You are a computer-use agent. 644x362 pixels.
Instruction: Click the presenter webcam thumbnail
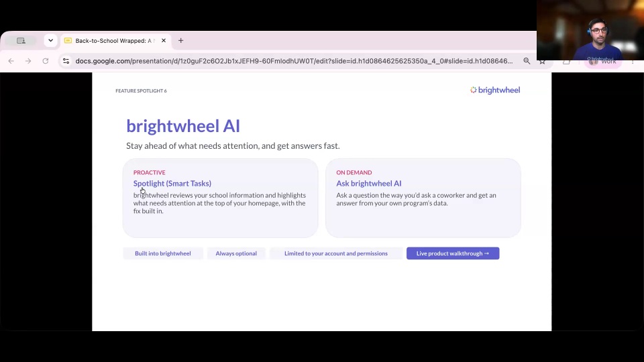(x=590, y=30)
